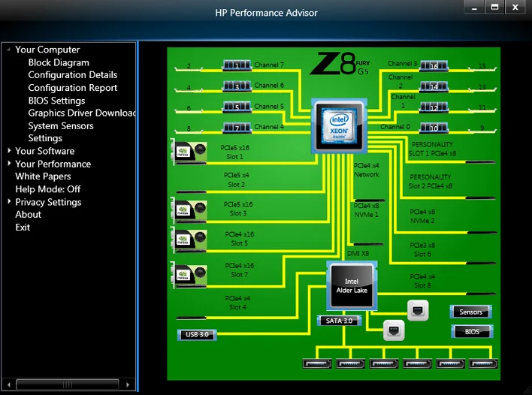Select the graphics card in Slot 3
This screenshot has height=395, width=532.
[x=188, y=209]
